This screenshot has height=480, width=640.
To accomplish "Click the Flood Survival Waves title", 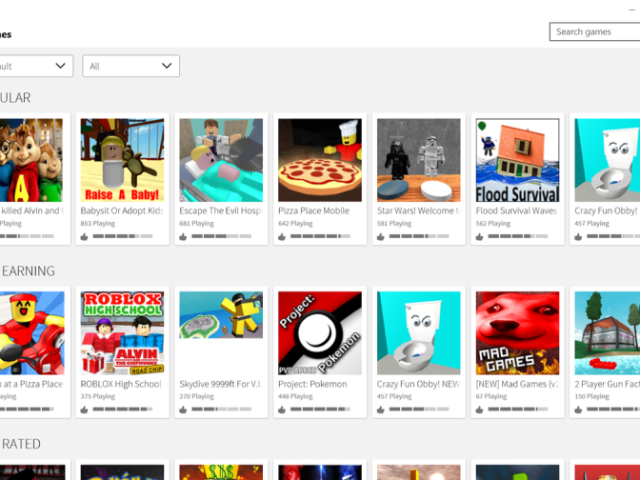I will pyautogui.click(x=516, y=211).
